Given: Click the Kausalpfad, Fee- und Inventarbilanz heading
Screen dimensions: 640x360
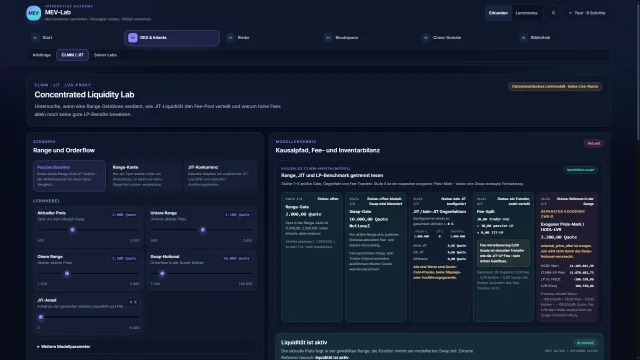Looking at the screenshot, I should tap(328, 150).
